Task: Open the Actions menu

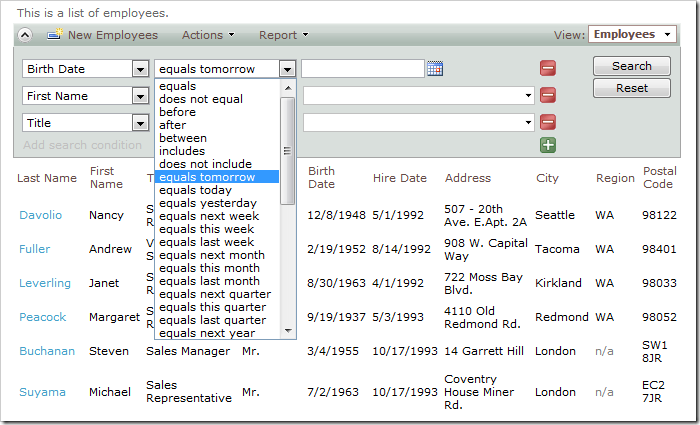Action: pyautogui.click(x=208, y=35)
